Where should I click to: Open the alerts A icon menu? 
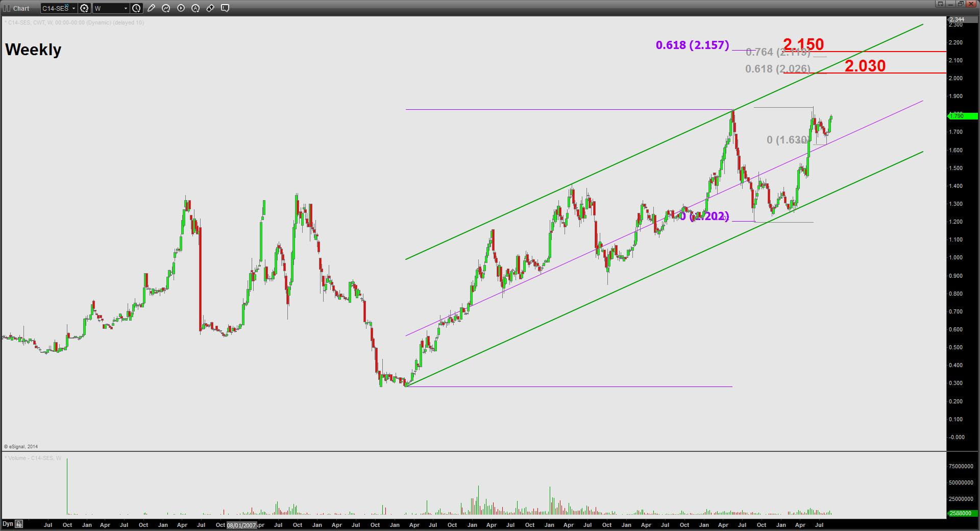195,8
